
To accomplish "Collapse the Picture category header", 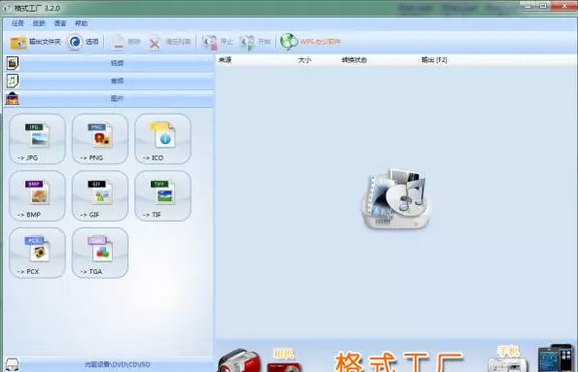I will click(x=109, y=98).
